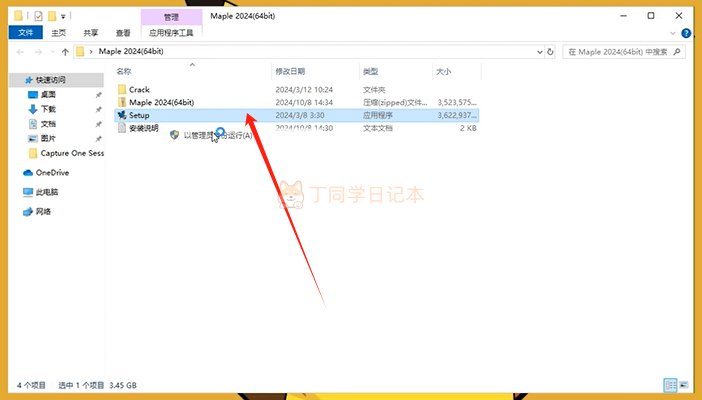Open 文档 in the navigation pane
The height and width of the screenshot is (400, 702).
point(48,124)
